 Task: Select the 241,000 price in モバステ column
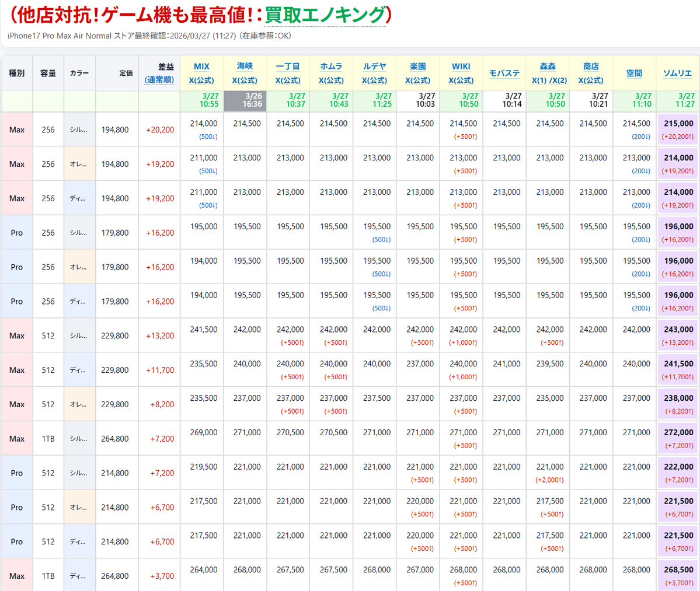pyautogui.click(x=507, y=364)
